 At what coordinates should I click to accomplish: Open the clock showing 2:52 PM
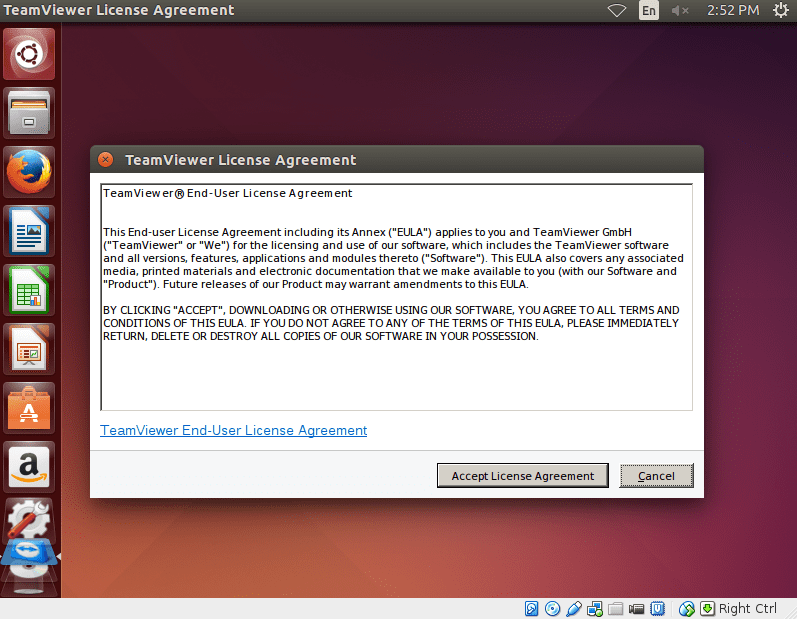[x=733, y=10]
